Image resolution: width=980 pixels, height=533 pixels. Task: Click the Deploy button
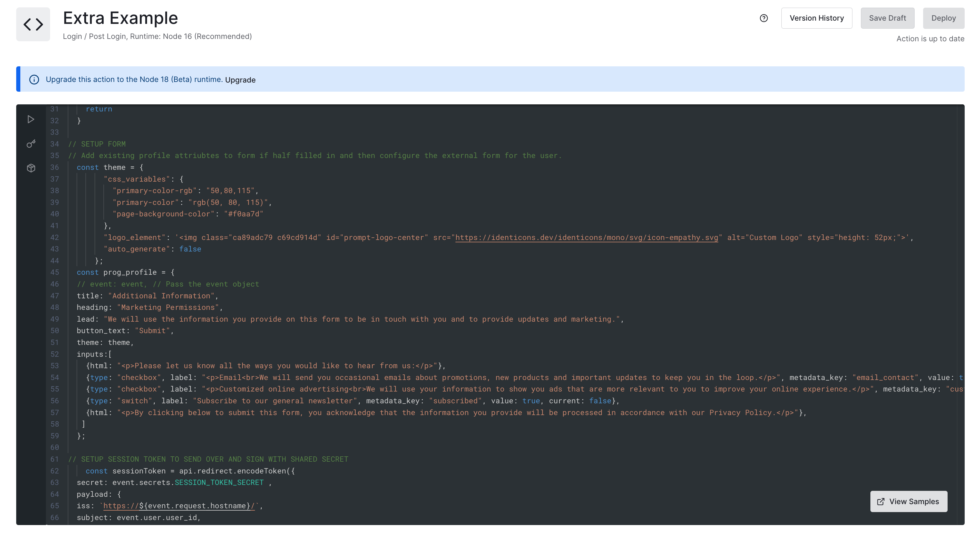pyautogui.click(x=943, y=18)
